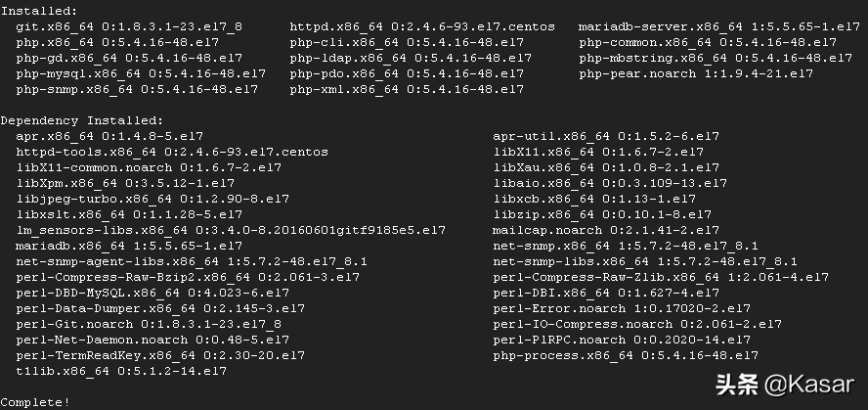Click the git.x86_64 package entry

[130, 26]
